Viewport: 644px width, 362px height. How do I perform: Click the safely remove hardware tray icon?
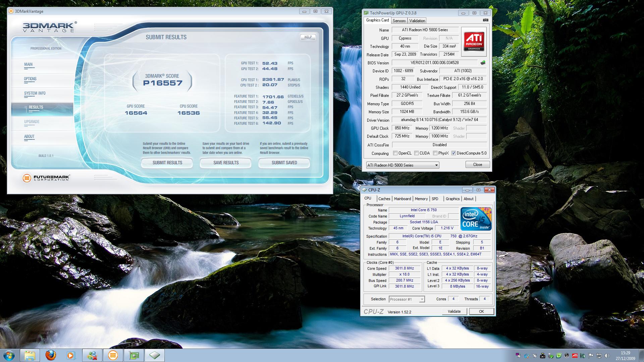(551, 356)
